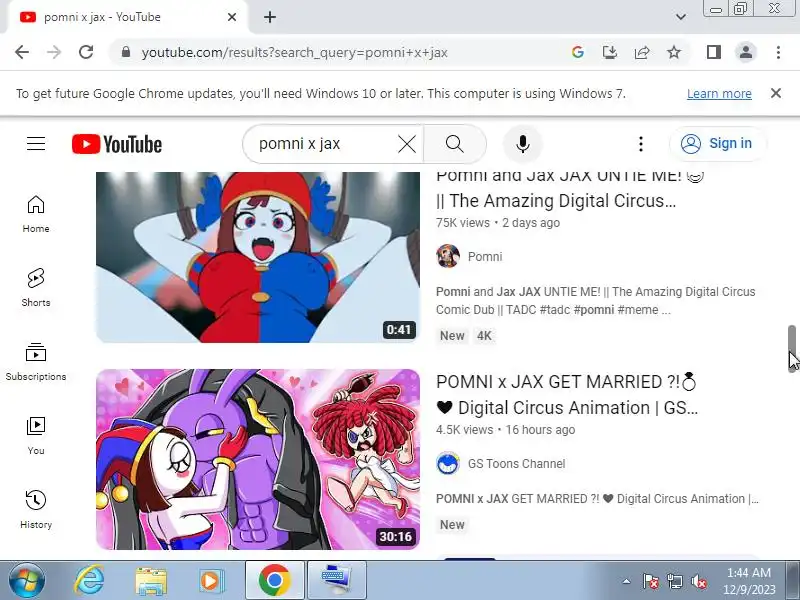
Task: Reload the page
Action: pos(86,52)
